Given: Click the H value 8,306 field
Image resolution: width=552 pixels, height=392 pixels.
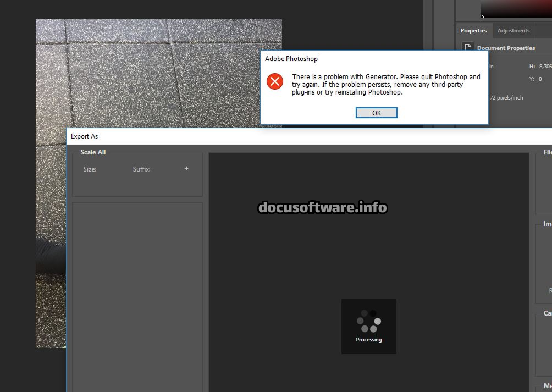Looking at the screenshot, I should [x=545, y=66].
